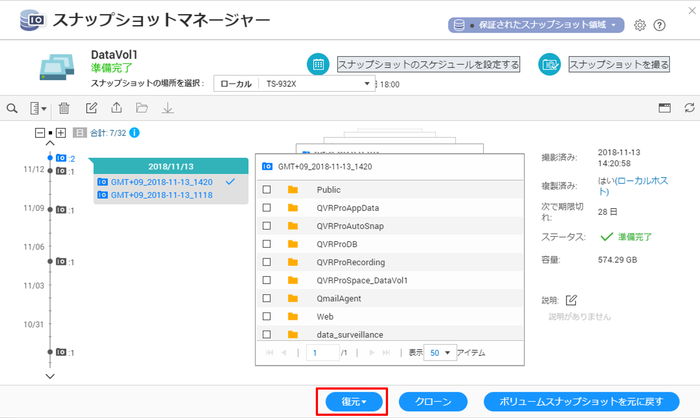Open the timeline scale ruler dropdown
The height and width of the screenshot is (418, 700).
click(x=38, y=108)
